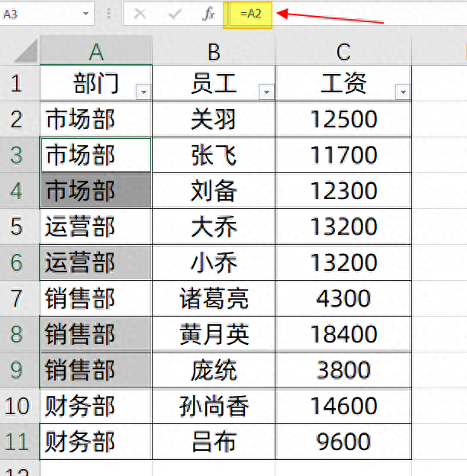Select cell with 庞统
The width and height of the screenshot is (467, 476).
[x=214, y=370]
